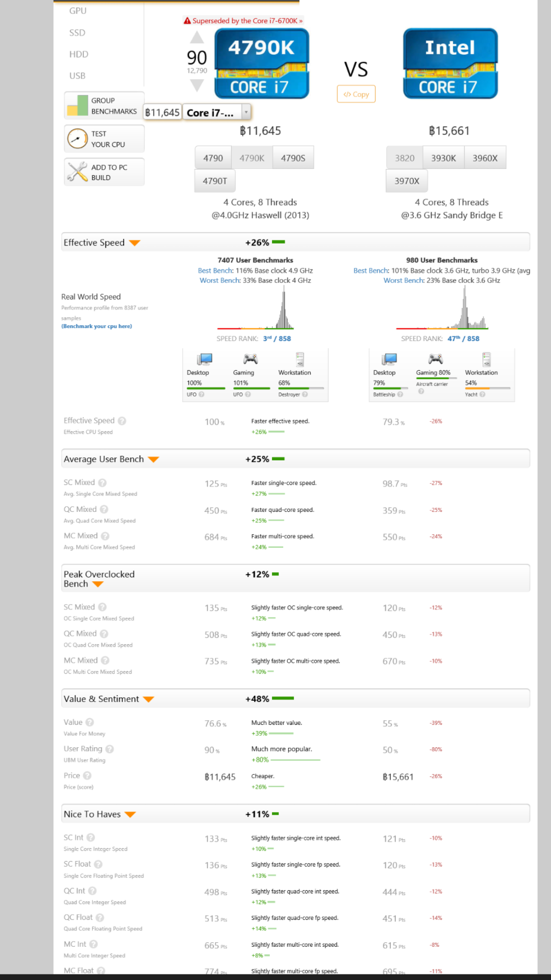Open the SSD category in sidebar
551x980 pixels.
coord(78,33)
